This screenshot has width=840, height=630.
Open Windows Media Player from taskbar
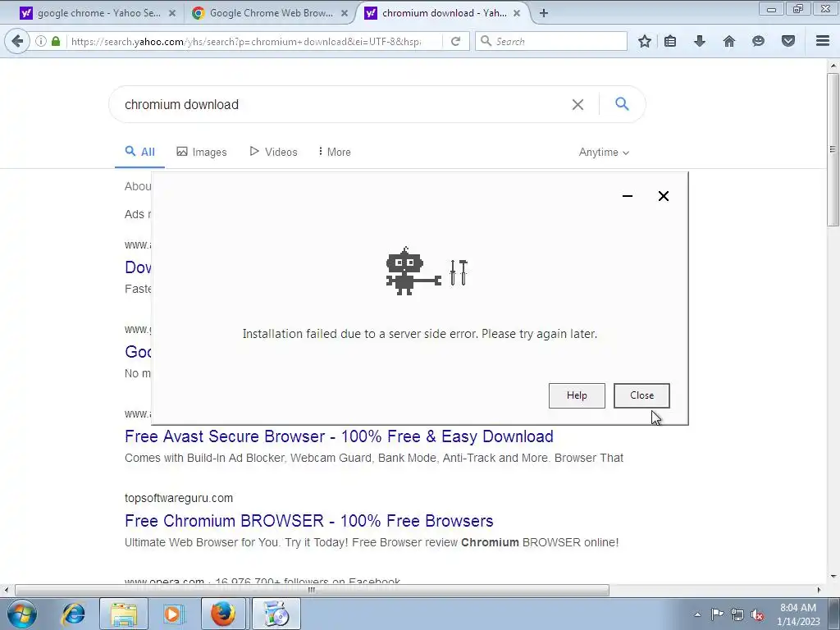click(x=173, y=614)
